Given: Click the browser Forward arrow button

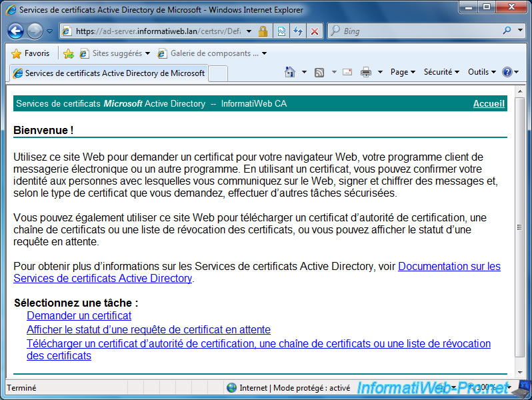Looking at the screenshot, I should (35, 31).
